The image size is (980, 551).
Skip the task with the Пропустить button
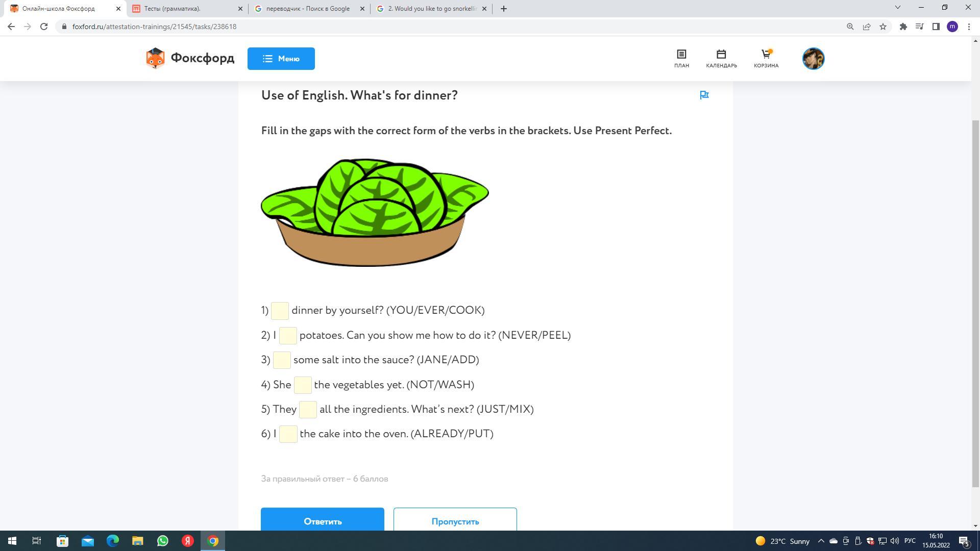coord(455,519)
